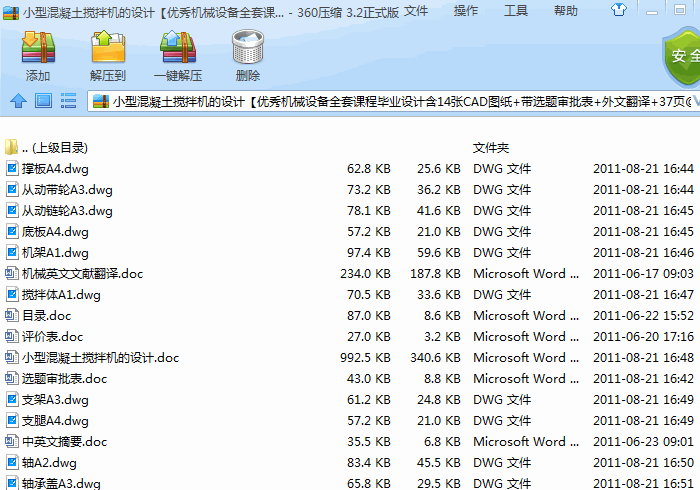Switch to large icon view mode
700x490 pixels.
click(43, 101)
